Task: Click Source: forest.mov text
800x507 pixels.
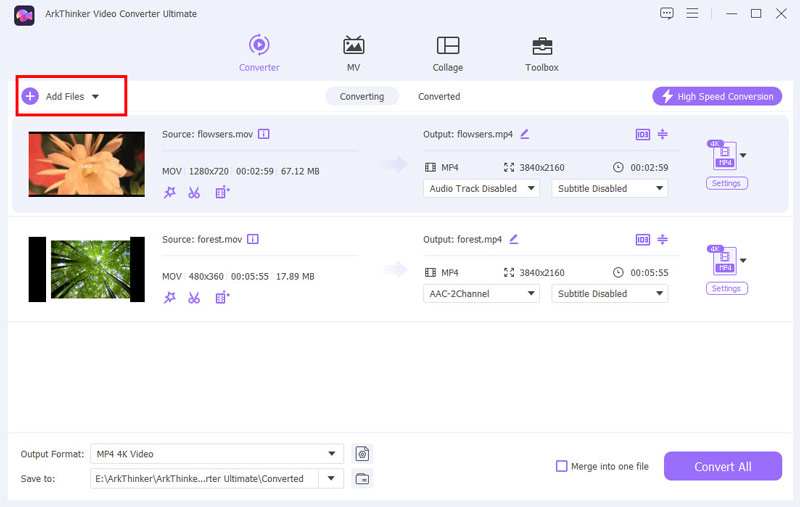Action: [202, 239]
